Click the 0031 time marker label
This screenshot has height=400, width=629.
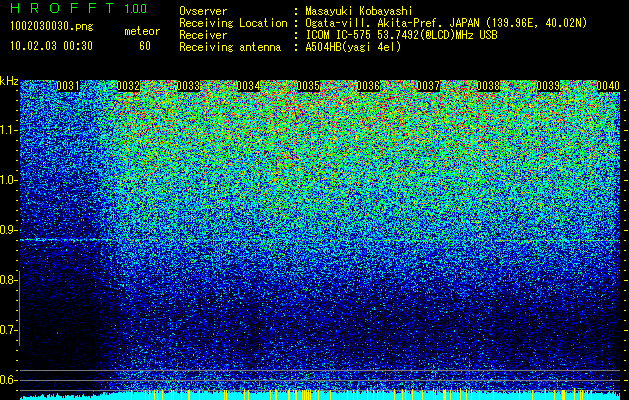68,86
